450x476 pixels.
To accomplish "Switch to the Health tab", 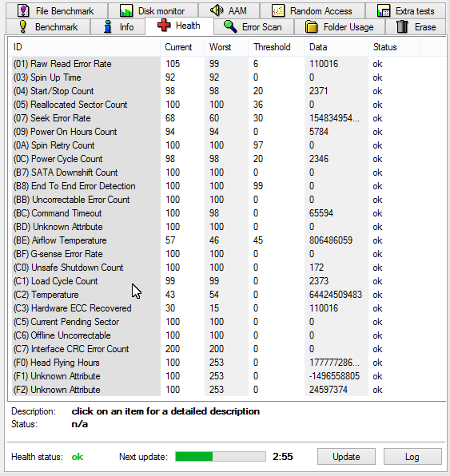I will click(179, 26).
